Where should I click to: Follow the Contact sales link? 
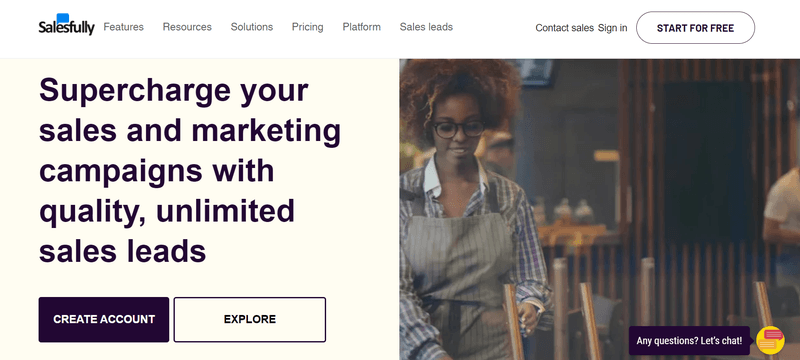[x=564, y=28]
